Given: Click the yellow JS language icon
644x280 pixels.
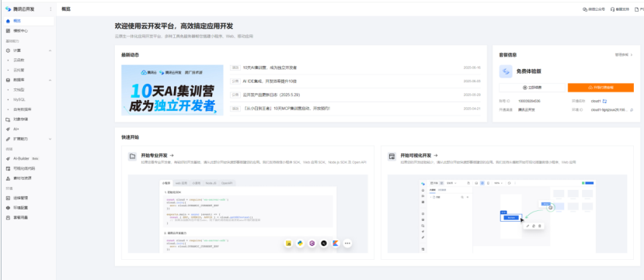Looking at the screenshot, I should [x=289, y=244].
